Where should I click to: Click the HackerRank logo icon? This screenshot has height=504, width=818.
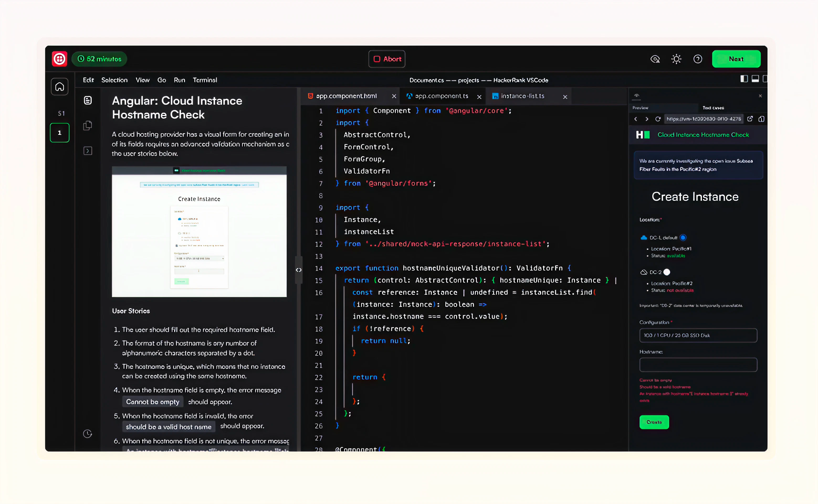(59, 59)
